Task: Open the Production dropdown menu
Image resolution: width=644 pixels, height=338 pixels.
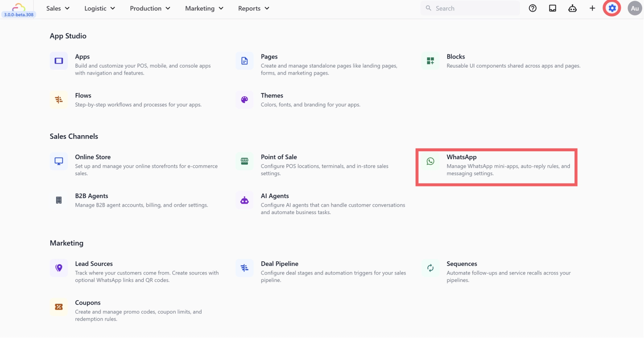Action: [x=150, y=8]
